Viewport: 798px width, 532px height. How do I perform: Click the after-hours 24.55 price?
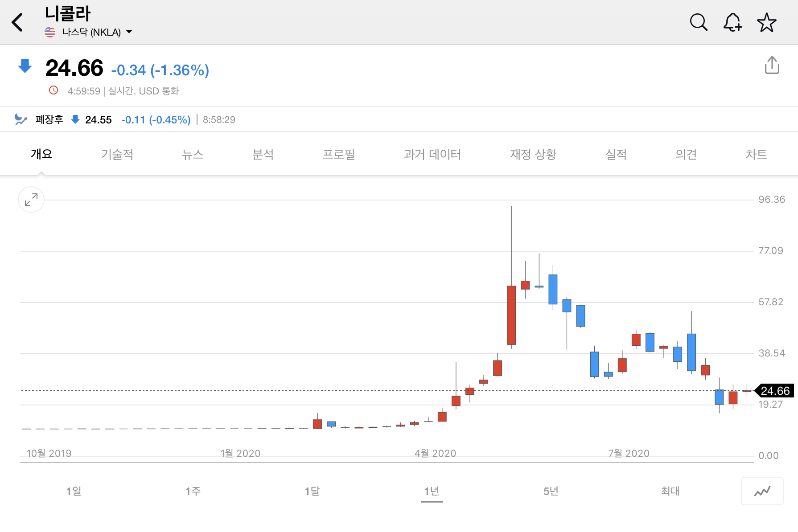pyautogui.click(x=99, y=120)
